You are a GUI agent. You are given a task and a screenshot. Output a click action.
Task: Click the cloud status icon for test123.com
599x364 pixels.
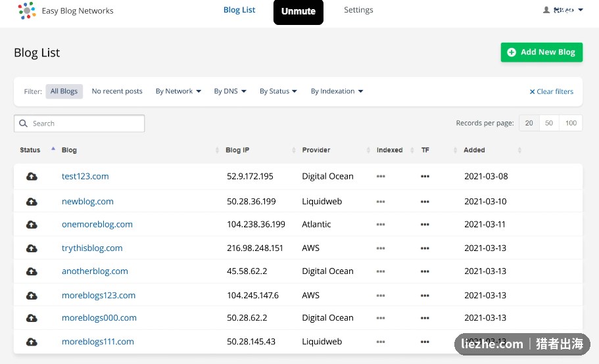tap(32, 176)
